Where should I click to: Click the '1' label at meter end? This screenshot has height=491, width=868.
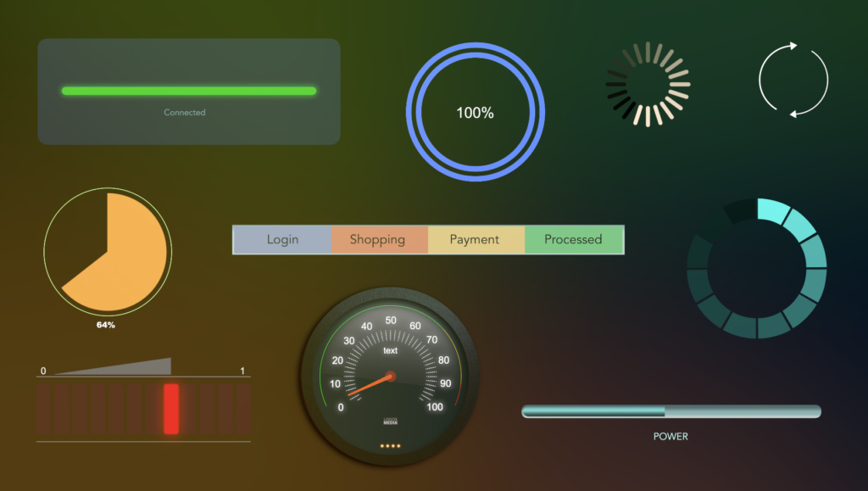click(242, 371)
